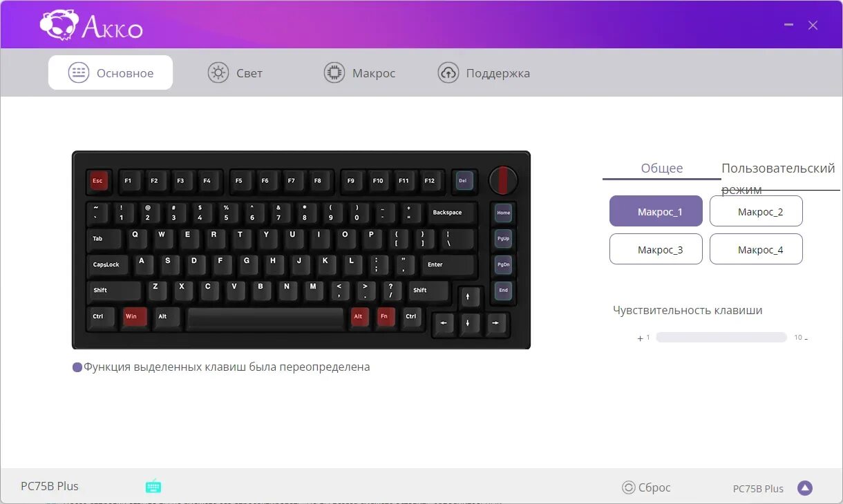Open the Макрос tab with chip icon

359,73
